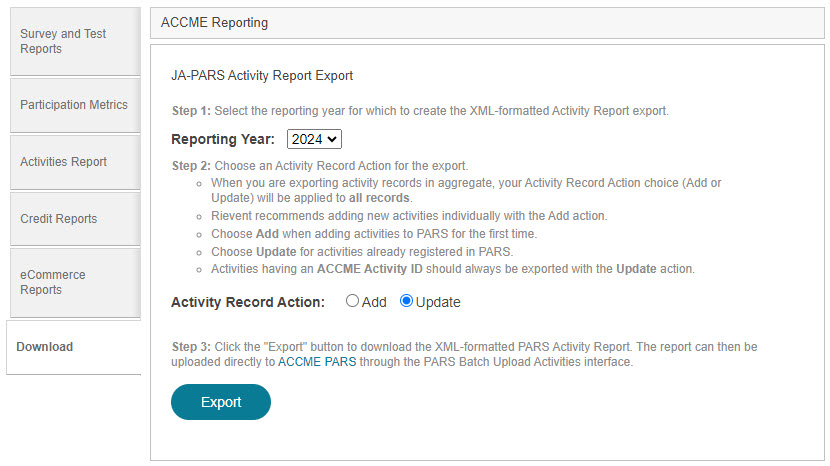Image resolution: width=830 pixels, height=466 pixels.
Task: Select the Update radio button
Action: [406, 301]
